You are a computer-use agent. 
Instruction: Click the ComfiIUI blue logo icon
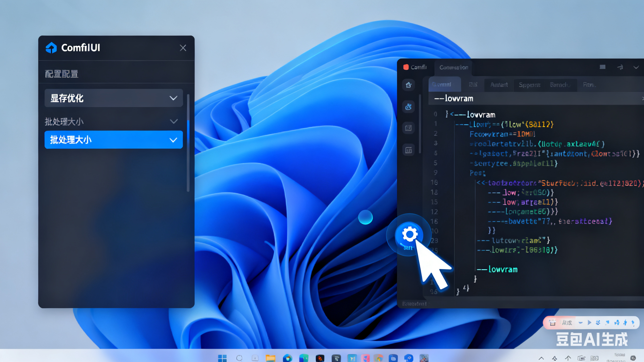(51, 47)
